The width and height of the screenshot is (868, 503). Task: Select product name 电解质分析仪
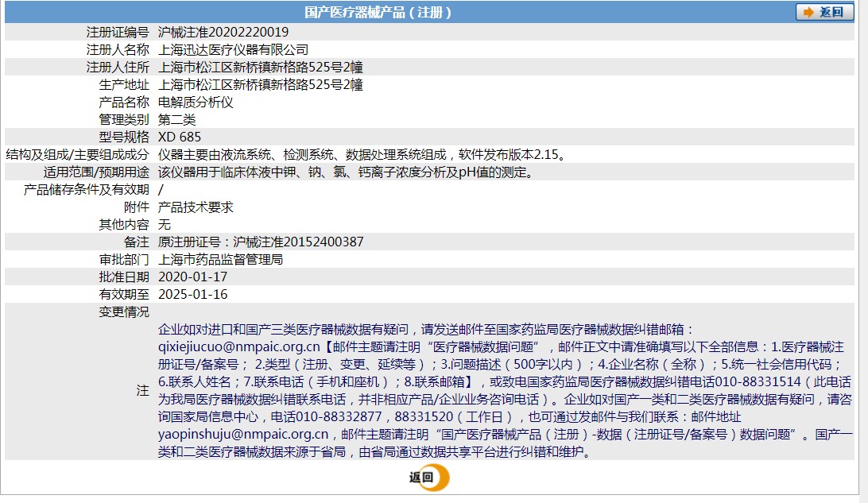[x=196, y=103]
